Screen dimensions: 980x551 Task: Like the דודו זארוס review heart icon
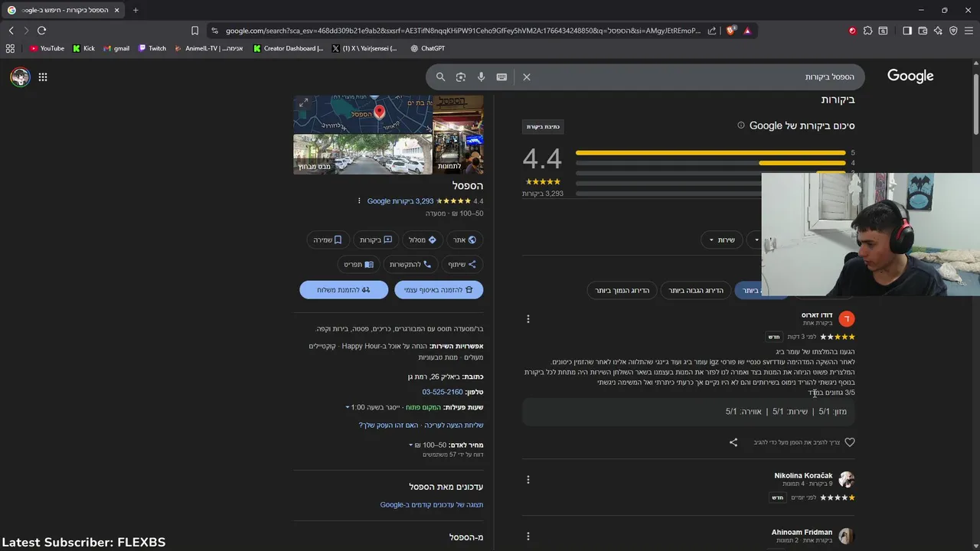(849, 442)
